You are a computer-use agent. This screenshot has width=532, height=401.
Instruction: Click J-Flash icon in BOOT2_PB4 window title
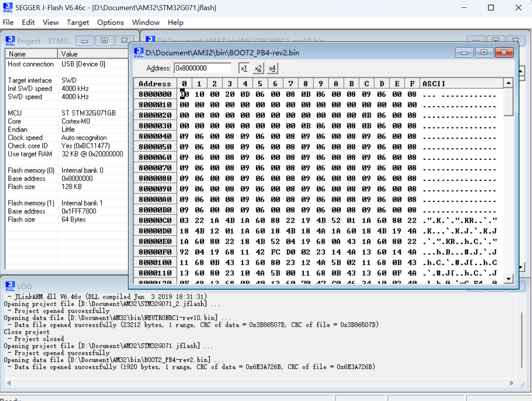click(x=139, y=53)
